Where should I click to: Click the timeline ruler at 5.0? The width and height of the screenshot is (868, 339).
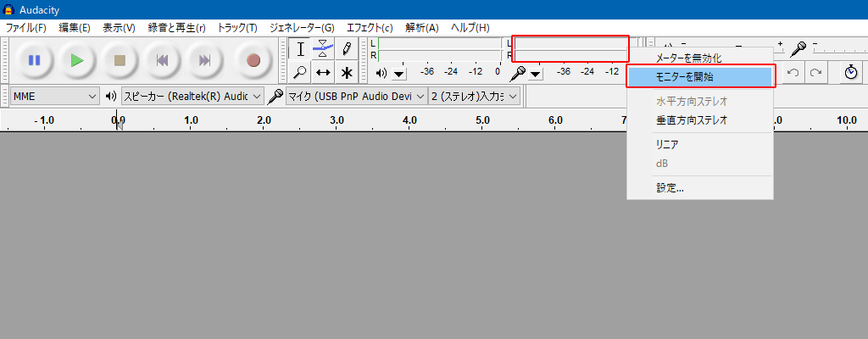click(482, 119)
